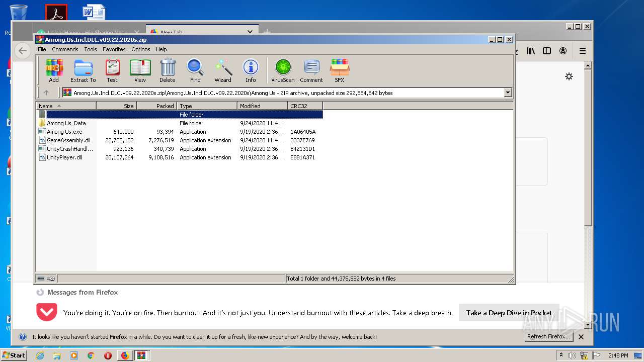
Task: Click the Add archive toolbar icon
Action: [x=54, y=71]
